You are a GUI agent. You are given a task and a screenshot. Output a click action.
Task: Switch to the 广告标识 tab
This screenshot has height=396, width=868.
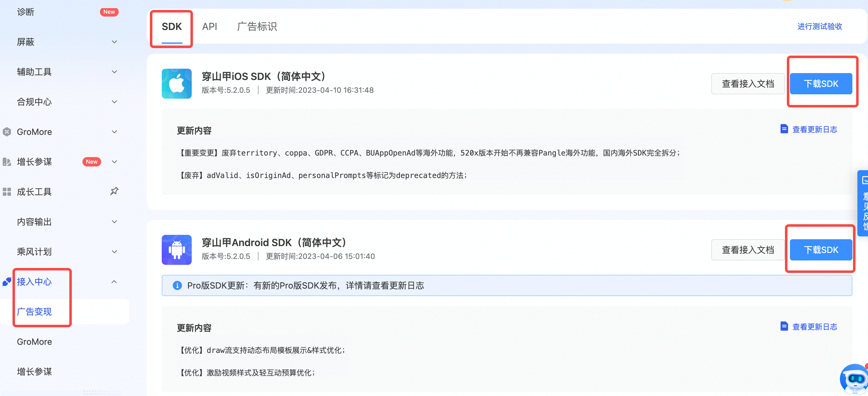pos(257,27)
